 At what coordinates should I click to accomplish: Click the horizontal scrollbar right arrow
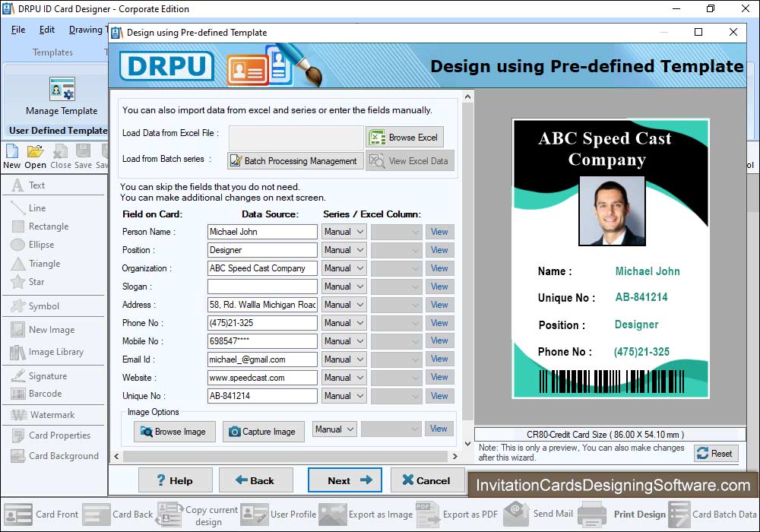coord(454,457)
